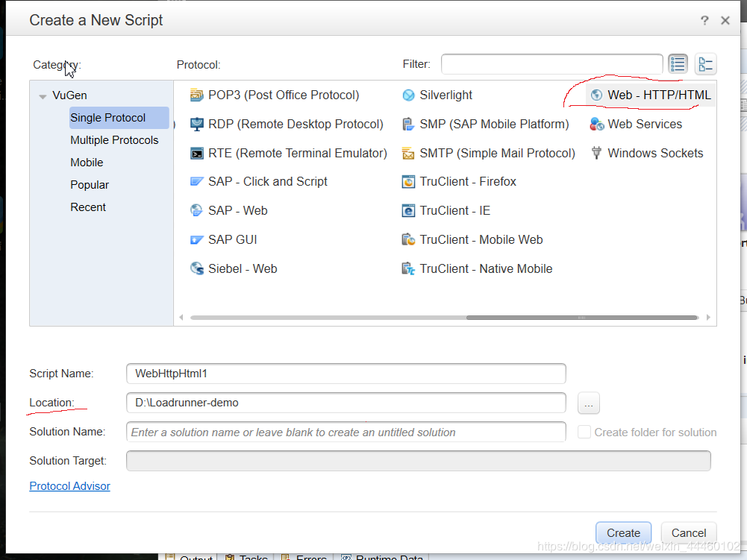Focus the Script Name field

[x=346, y=374]
